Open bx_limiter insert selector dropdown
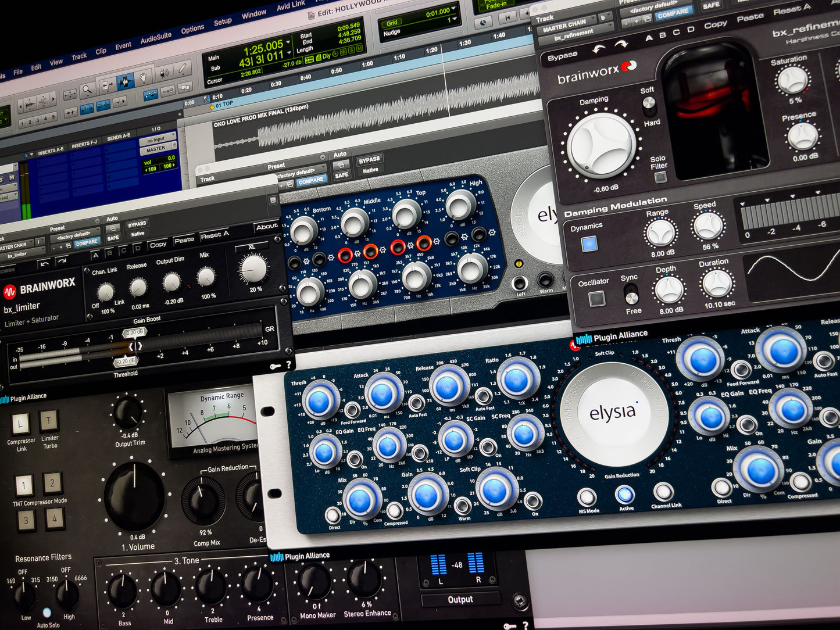 click(21, 254)
